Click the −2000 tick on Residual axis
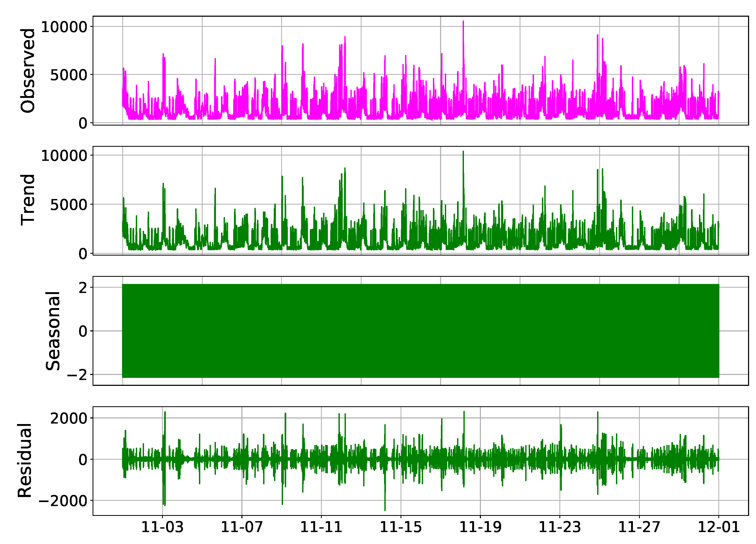The height and width of the screenshot is (544, 756). point(63,501)
